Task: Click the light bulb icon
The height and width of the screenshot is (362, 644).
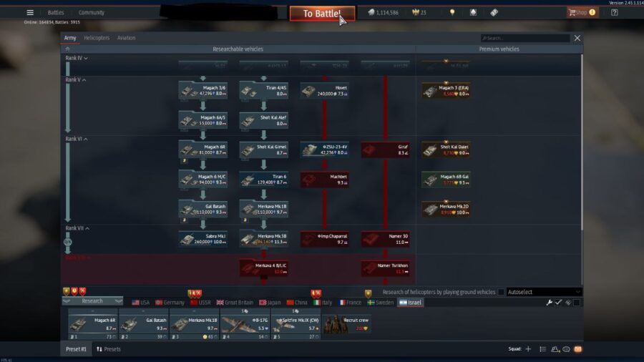Action: (452, 12)
